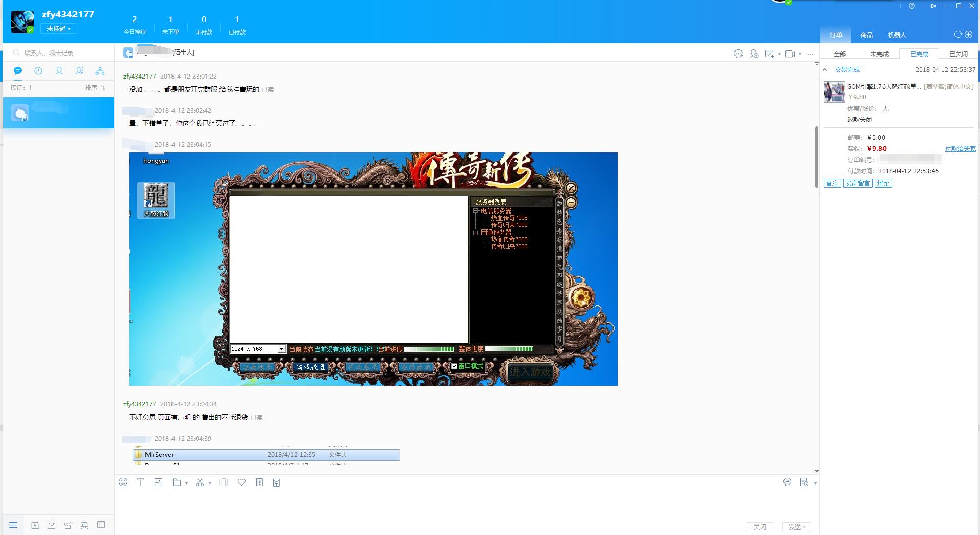The height and width of the screenshot is (535, 980).
Task: Create new task calendar icon
Action: [x=769, y=54]
